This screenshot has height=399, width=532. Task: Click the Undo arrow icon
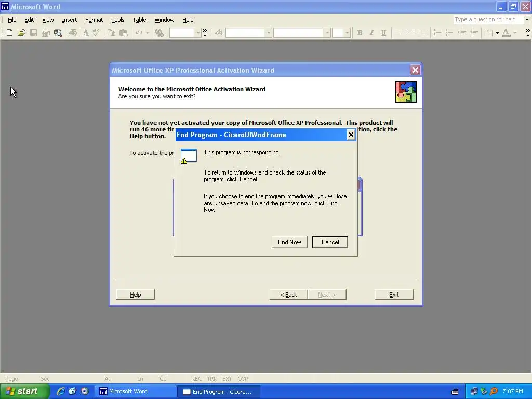click(138, 33)
